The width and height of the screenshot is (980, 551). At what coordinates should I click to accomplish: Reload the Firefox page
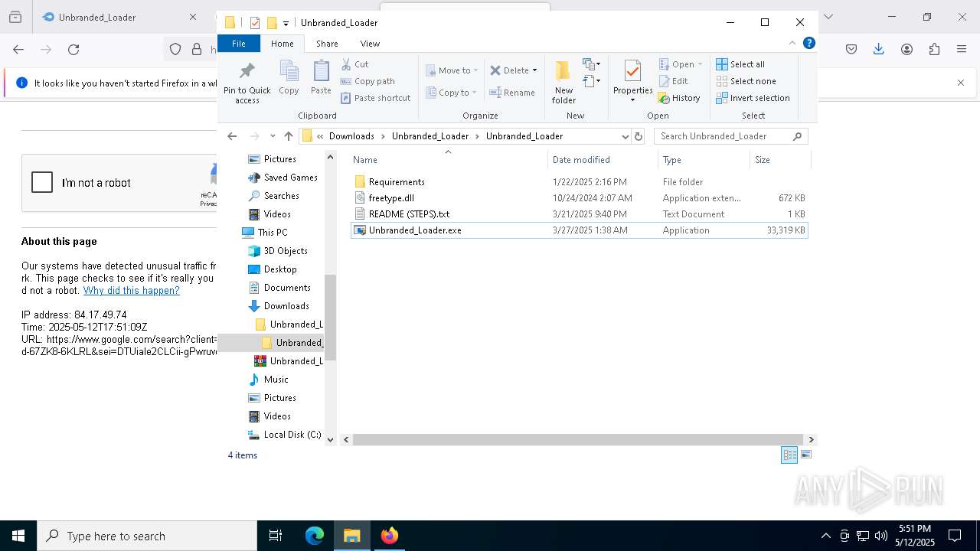(x=73, y=50)
